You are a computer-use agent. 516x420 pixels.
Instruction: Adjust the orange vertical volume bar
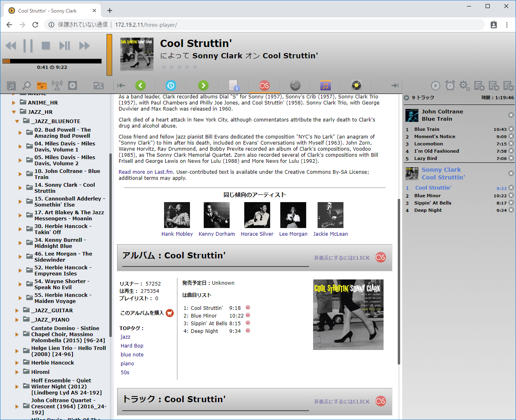coord(109,55)
